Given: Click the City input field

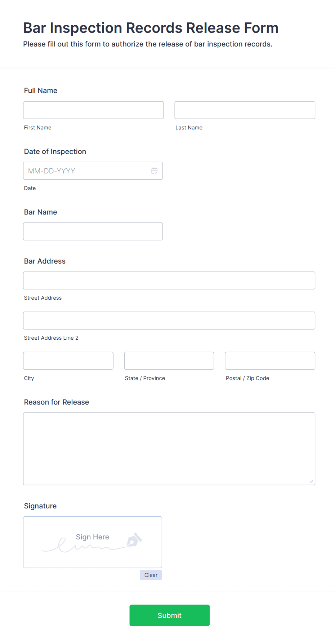Looking at the screenshot, I should [68, 360].
